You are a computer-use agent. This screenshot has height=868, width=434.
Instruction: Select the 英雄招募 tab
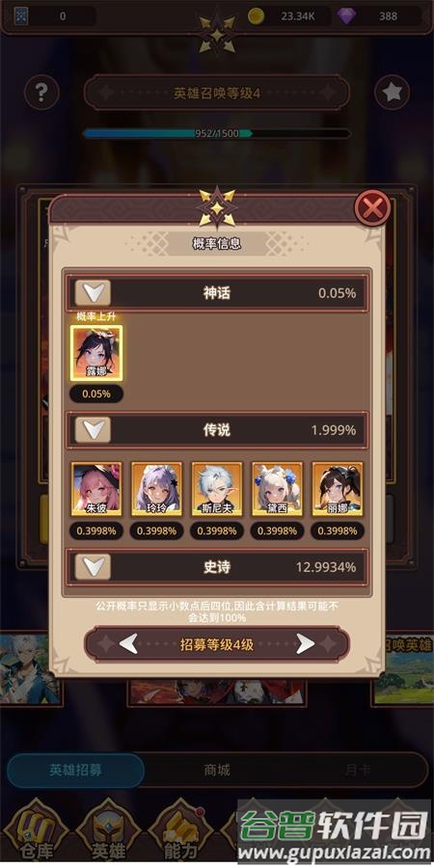[75, 770]
